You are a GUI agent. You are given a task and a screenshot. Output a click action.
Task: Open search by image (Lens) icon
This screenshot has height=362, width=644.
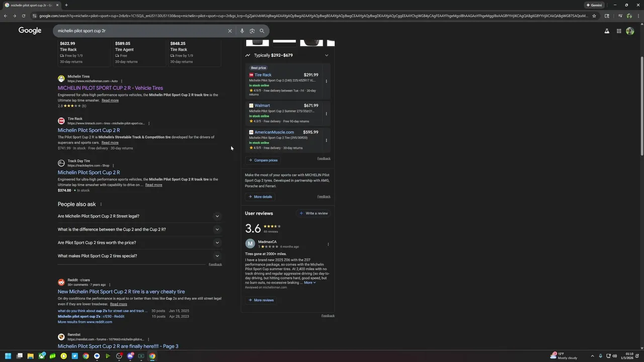click(x=252, y=31)
